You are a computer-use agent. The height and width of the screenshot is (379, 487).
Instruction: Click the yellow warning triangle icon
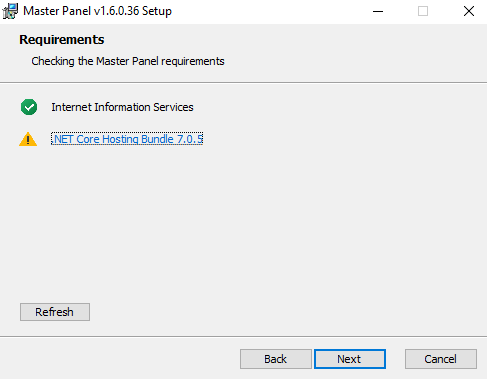pyautogui.click(x=28, y=139)
